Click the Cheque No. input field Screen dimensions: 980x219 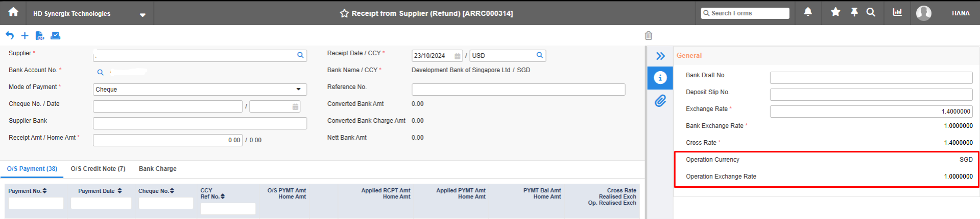coord(168,106)
